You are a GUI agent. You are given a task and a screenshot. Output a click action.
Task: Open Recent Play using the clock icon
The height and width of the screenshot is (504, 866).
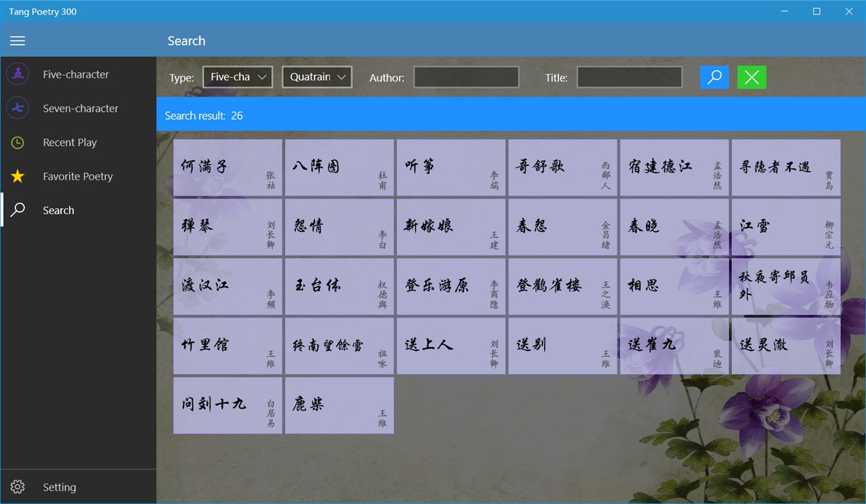(x=17, y=142)
